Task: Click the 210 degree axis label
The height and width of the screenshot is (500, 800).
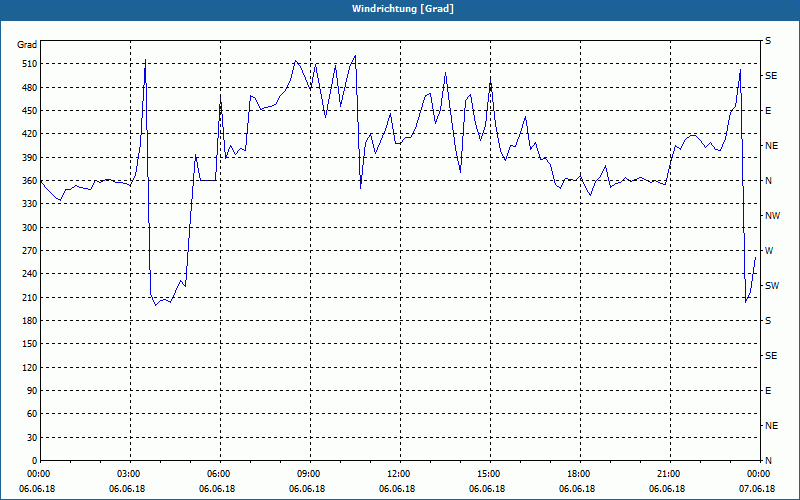Action: 29,297
